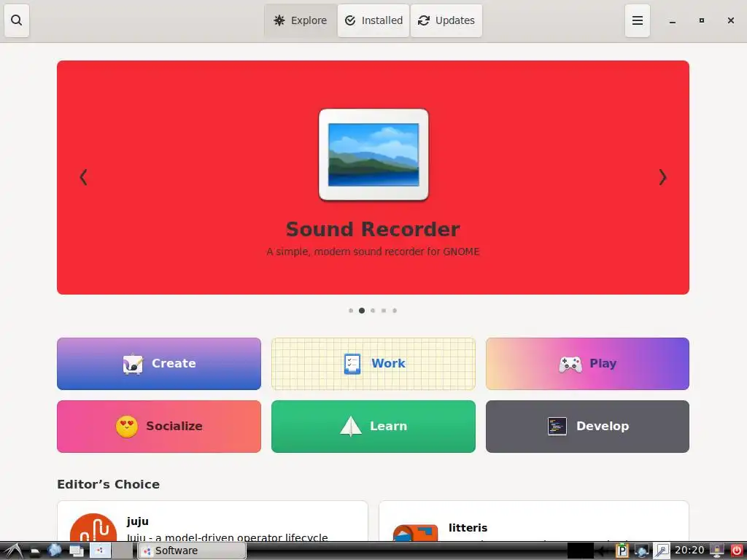Screen dimensions: 747x560
Task: Click the Socialize heart-eyes emoji icon
Action: pos(127,427)
